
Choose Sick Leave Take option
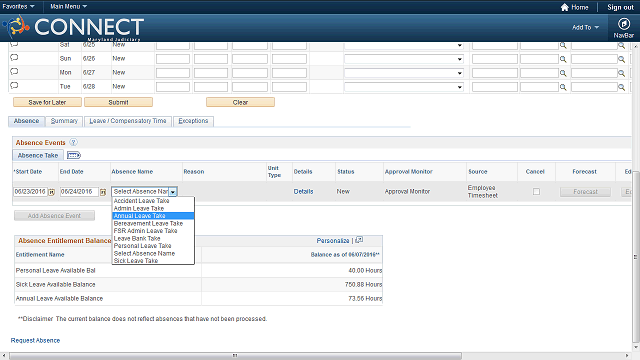(153, 260)
